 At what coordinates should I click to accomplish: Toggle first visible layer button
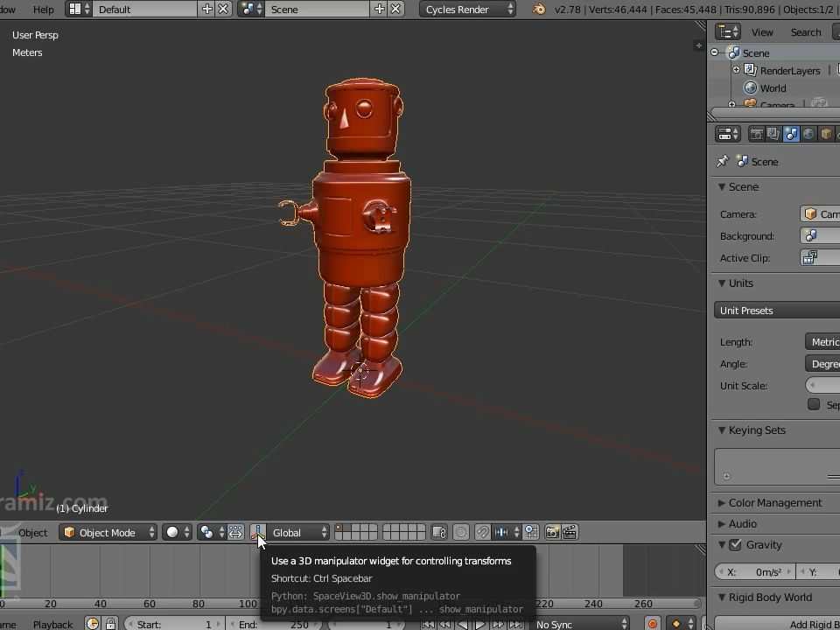[x=339, y=528]
